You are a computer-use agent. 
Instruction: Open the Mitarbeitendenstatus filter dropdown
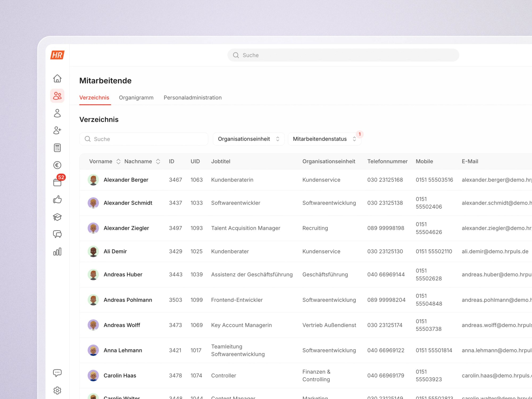click(324, 139)
